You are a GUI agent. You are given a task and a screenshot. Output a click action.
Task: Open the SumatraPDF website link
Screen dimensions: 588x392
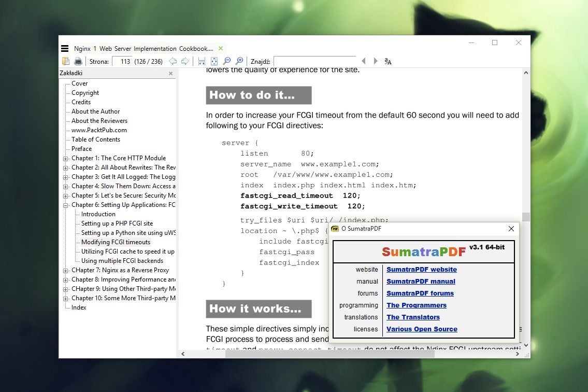422,269
